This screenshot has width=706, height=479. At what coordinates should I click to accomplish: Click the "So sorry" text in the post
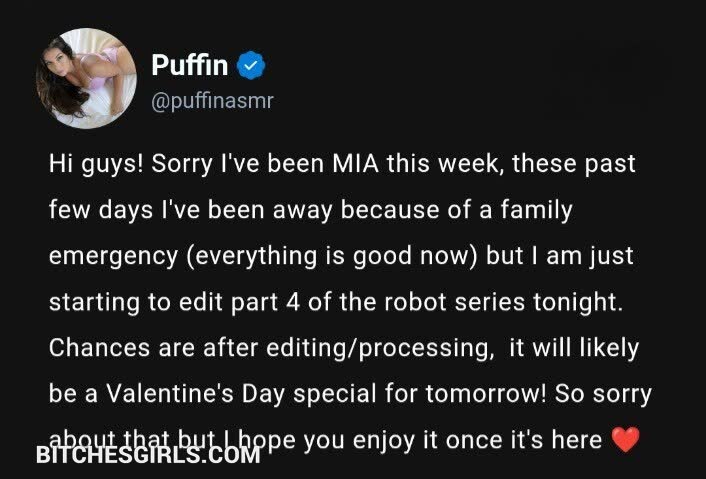(x=604, y=393)
